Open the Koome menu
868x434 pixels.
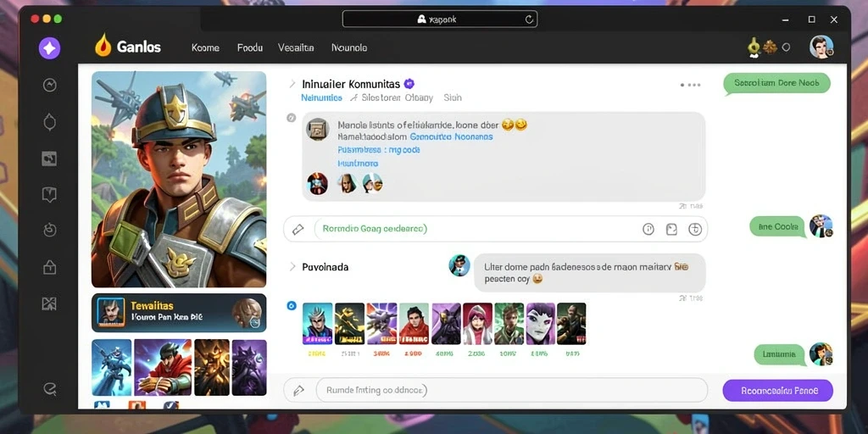[x=205, y=47]
